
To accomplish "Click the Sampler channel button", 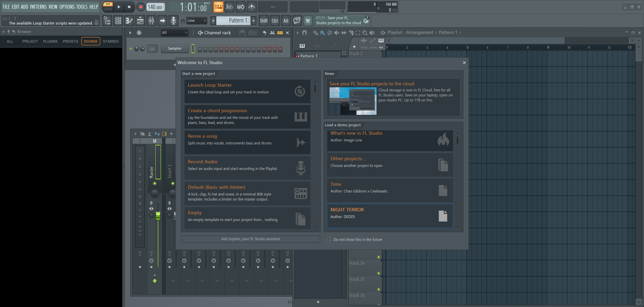I will [175, 49].
